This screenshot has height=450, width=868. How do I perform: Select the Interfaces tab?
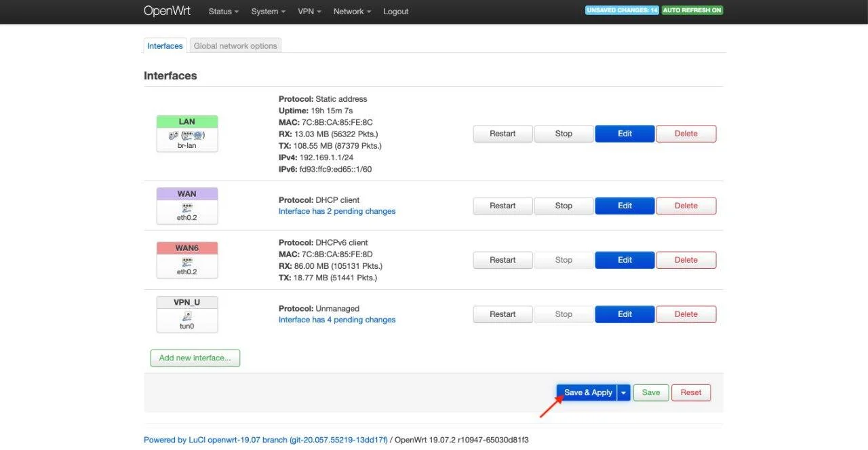[x=165, y=46]
